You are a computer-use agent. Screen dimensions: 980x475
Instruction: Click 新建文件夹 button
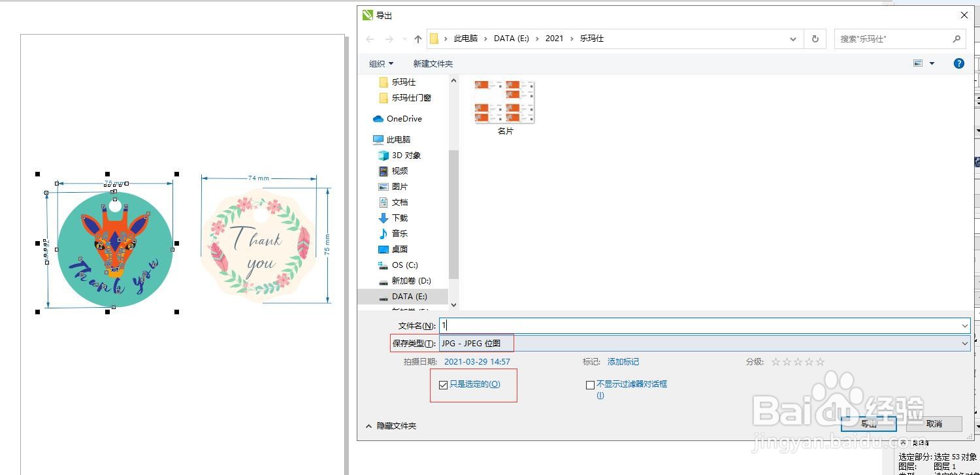[433, 63]
